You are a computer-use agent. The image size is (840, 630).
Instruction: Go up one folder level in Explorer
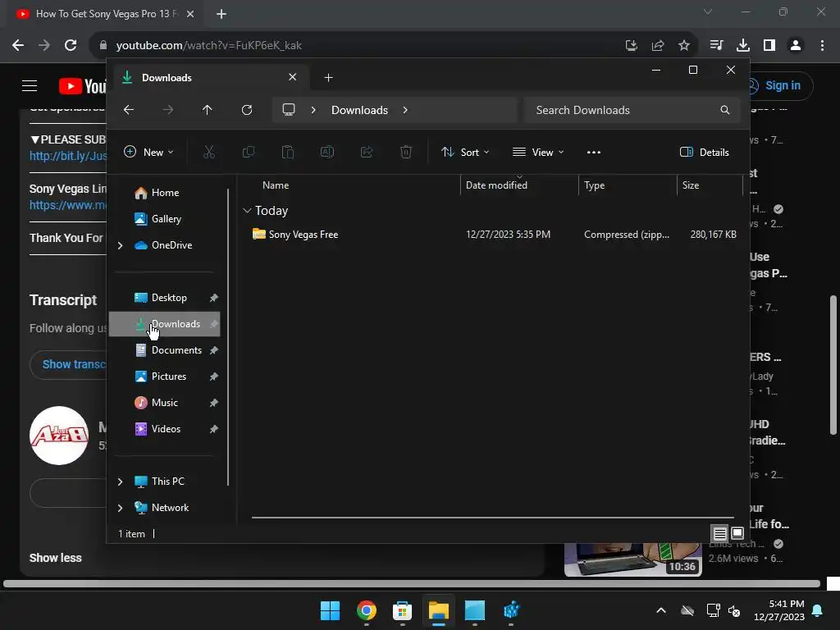(x=208, y=110)
